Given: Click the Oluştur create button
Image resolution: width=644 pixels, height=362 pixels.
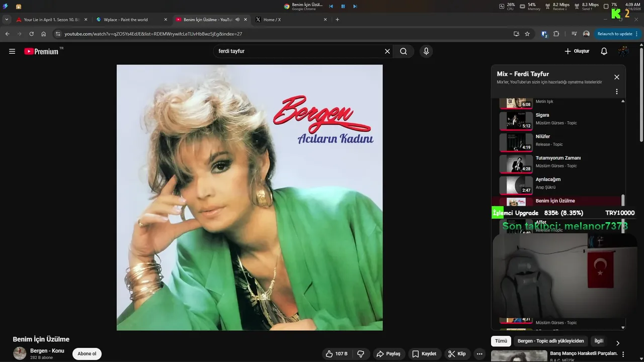Looking at the screenshot, I should click(577, 51).
